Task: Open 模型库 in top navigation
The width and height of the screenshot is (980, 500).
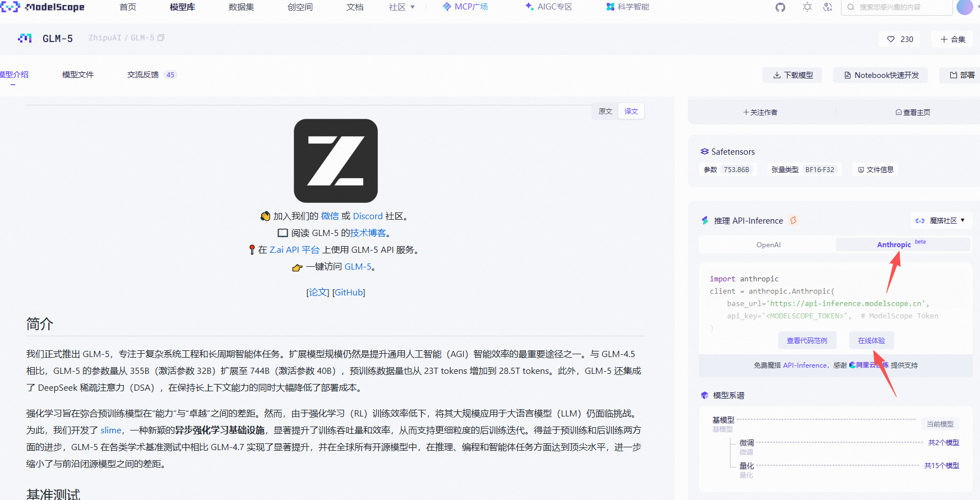Action: click(x=182, y=7)
